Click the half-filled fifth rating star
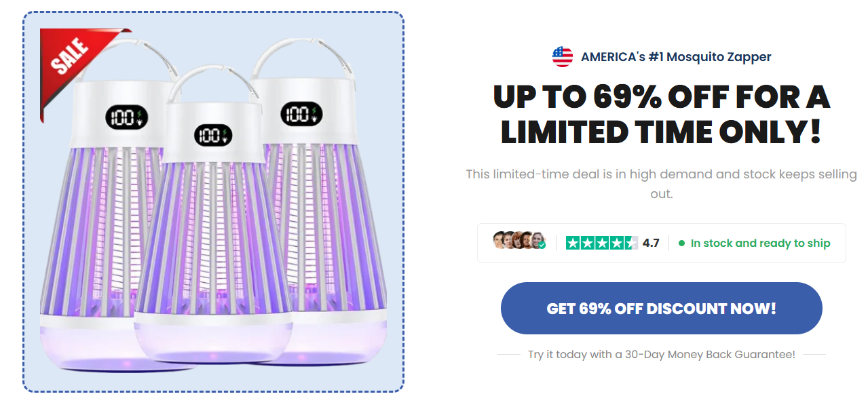Screen dimensions: 868x411 631,243
